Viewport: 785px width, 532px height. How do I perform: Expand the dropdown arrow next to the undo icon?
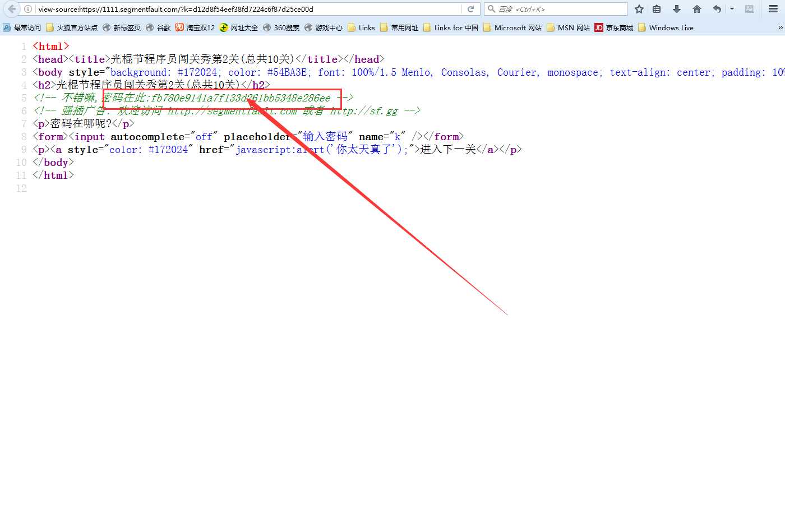coord(732,9)
